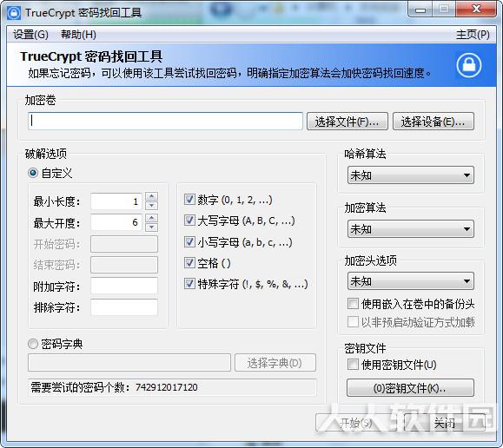The height and width of the screenshot is (448, 503).
Task: Decrease 最大开度 with the down arrow
Action: click(x=151, y=227)
